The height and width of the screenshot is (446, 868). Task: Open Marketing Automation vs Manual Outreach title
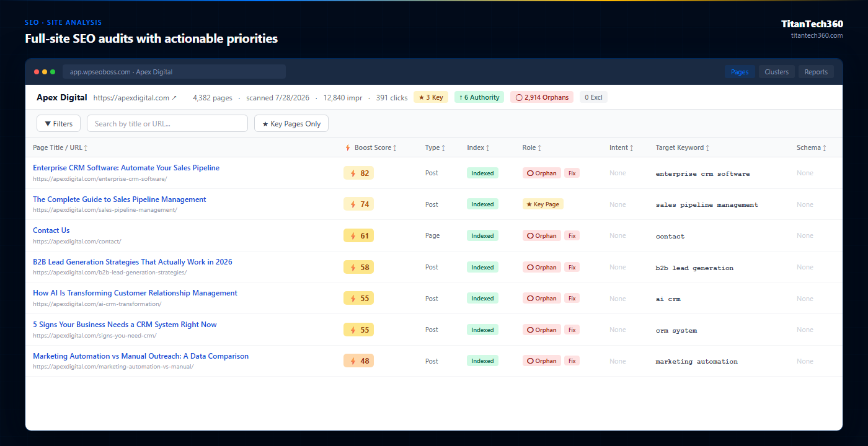pyautogui.click(x=141, y=356)
